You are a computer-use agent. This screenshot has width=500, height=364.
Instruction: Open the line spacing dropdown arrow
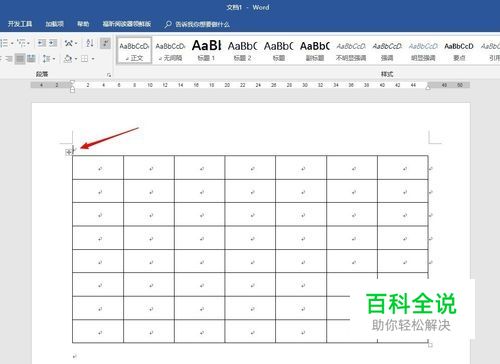click(x=54, y=59)
